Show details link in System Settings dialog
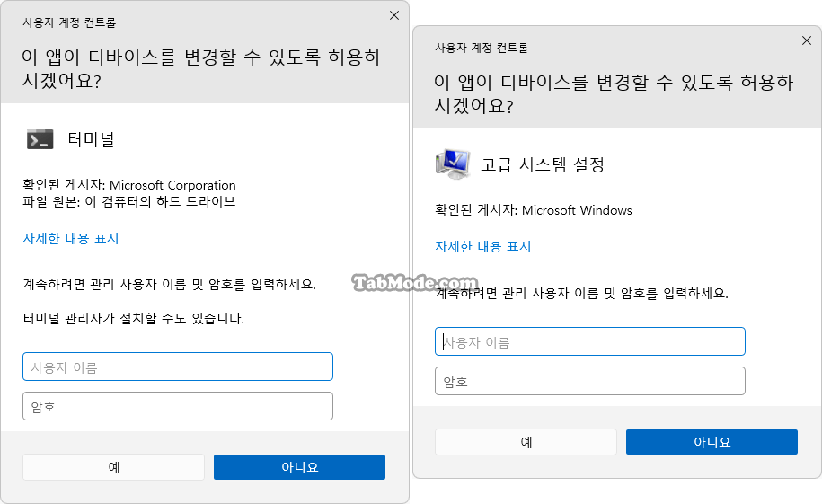 pos(482,246)
